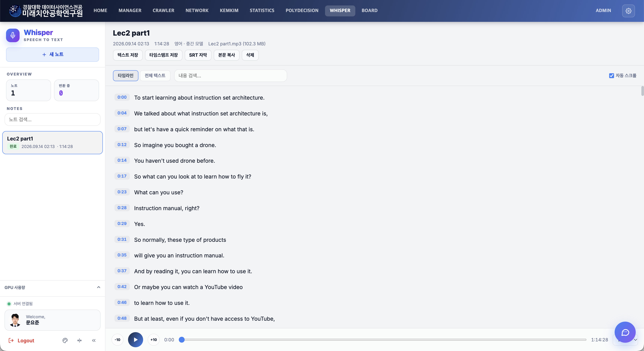Screen dimensions: 644x351
Task: Jump to the 0:12 timestamp
Action: click(122, 144)
